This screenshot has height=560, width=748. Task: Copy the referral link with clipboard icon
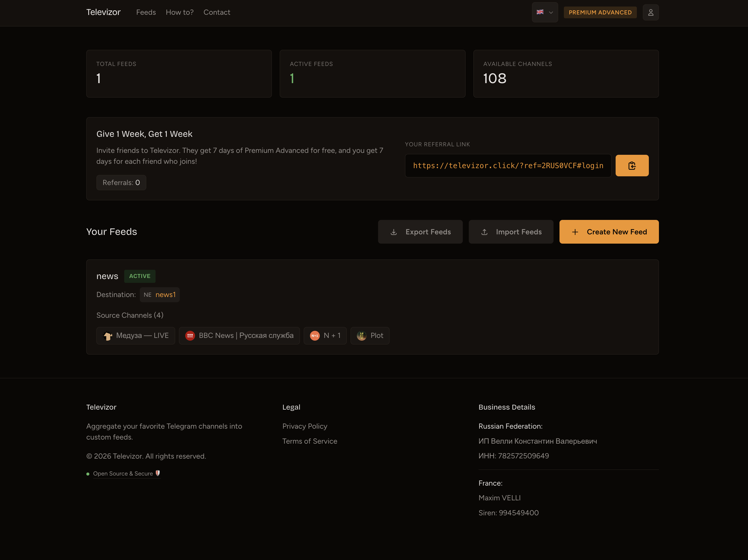coord(632,165)
